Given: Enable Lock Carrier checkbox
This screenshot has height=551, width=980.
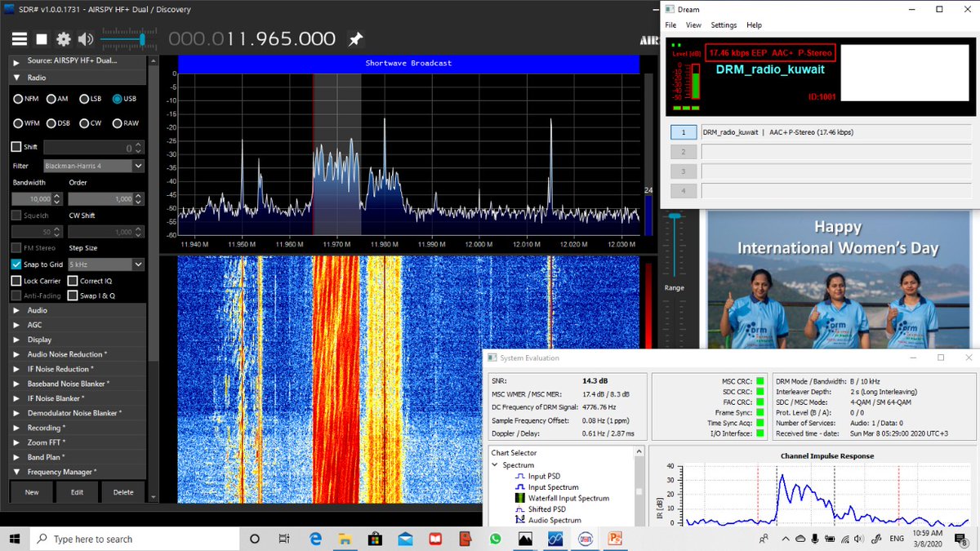Looking at the screenshot, I should click(x=16, y=281).
